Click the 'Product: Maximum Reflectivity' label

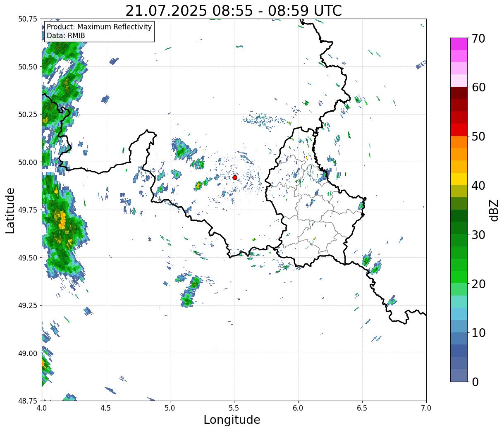click(x=99, y=27)
